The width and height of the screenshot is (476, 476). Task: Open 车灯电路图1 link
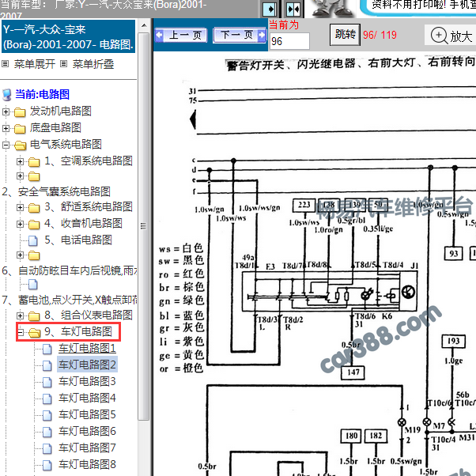point(87,348)
